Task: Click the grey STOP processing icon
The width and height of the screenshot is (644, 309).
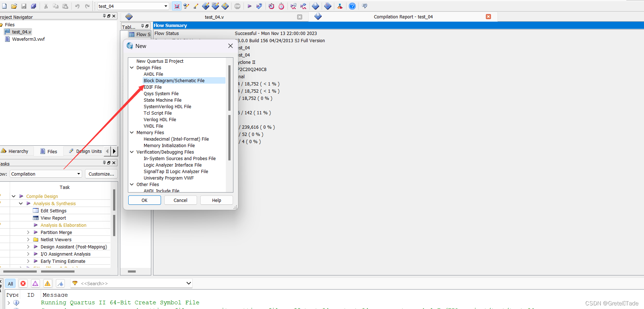Action: click(x=237, y=6)
